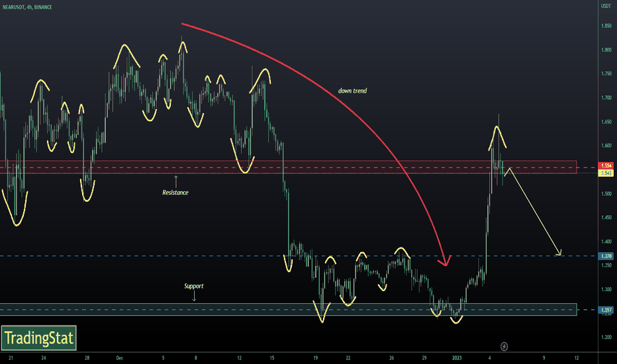This screenshot has height=364, width=617.
Task: Click the 15 date label on the time axis
Action: (x=272, y=358)
